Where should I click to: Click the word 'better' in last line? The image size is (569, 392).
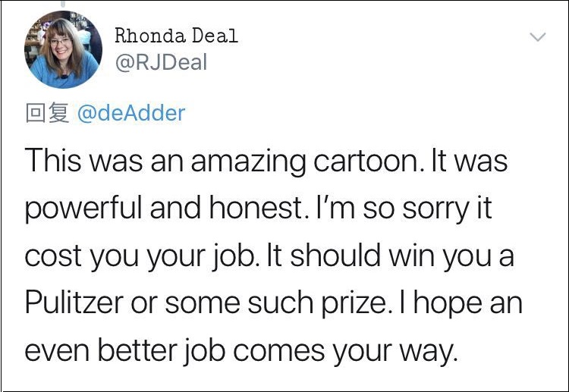pos(137,350)
